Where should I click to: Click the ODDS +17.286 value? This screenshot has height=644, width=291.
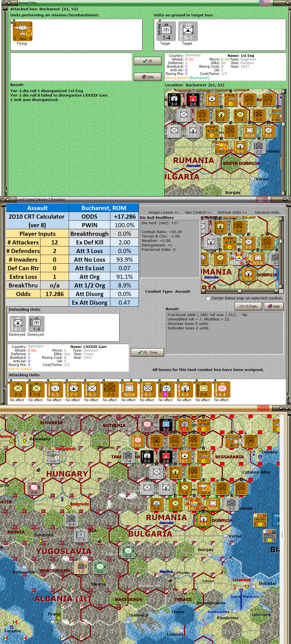click(124, 216)
